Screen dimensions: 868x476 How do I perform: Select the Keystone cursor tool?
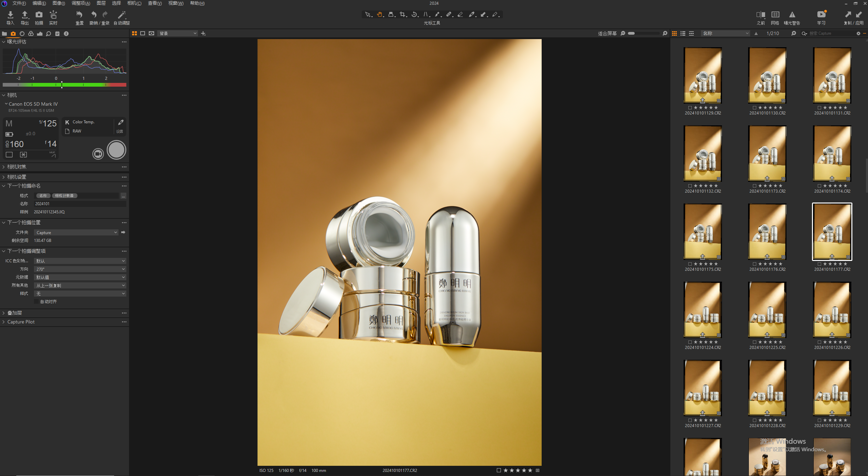coord(426,15)
